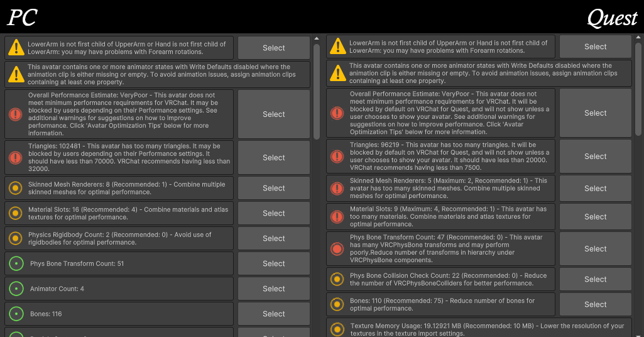The width and height of the screenshot is (644, 337).
Task: Select Phys Bone Transform Count 51 objects
Action: (x=274, y=263)
